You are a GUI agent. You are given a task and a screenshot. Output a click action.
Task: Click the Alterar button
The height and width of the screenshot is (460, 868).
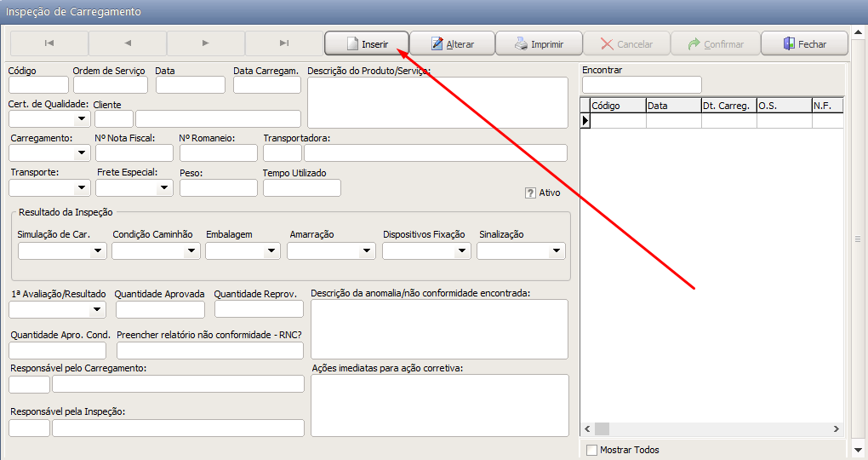[452, 43]
